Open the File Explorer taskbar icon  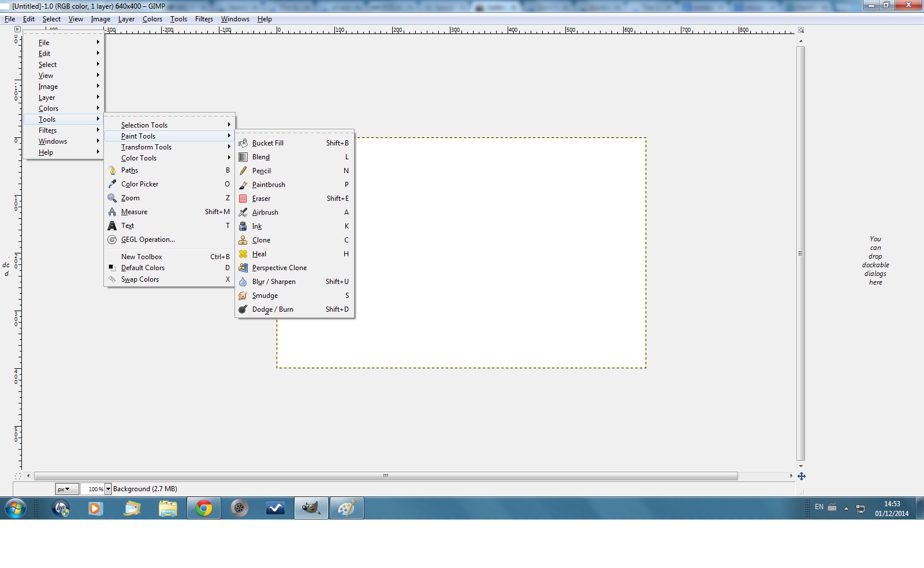[x=167, y=509]
